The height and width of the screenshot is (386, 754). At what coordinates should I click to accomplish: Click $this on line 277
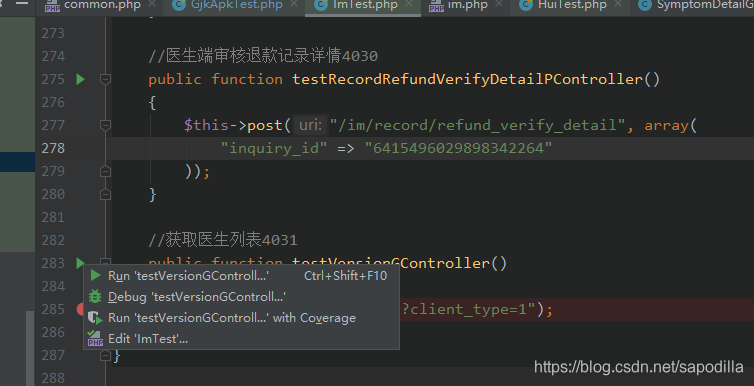[206, 125]
